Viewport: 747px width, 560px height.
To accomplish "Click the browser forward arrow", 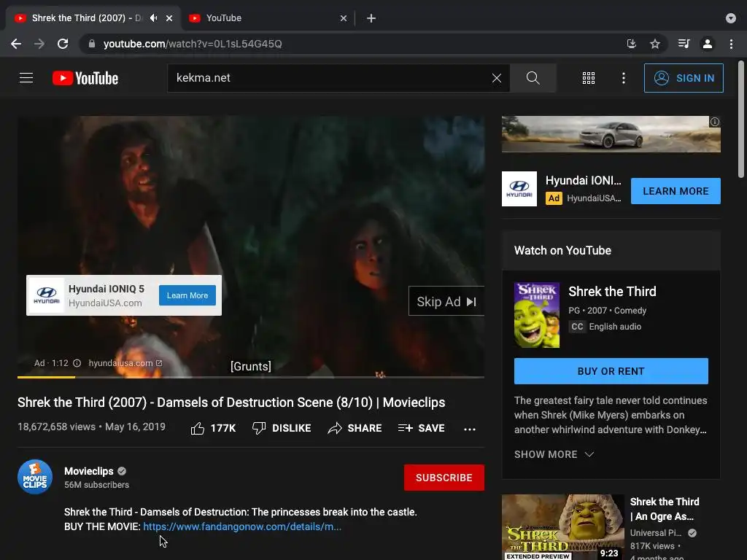I will pyautogui.click(x=39, y=44).
